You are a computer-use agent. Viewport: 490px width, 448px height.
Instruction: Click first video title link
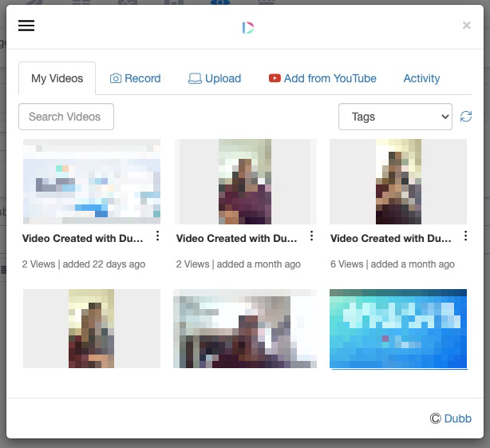point(82,238)
